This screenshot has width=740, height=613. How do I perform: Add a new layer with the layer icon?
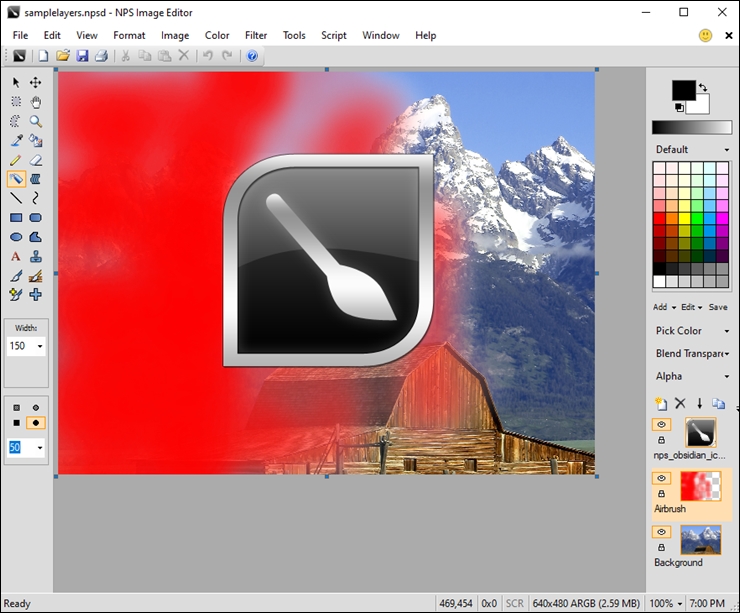click(661, 403)
